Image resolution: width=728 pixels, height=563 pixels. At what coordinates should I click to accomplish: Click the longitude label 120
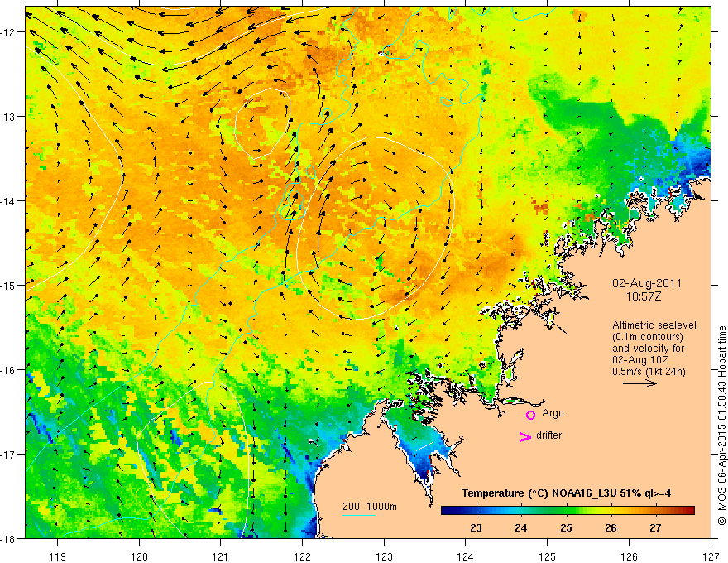pos(139,556)
